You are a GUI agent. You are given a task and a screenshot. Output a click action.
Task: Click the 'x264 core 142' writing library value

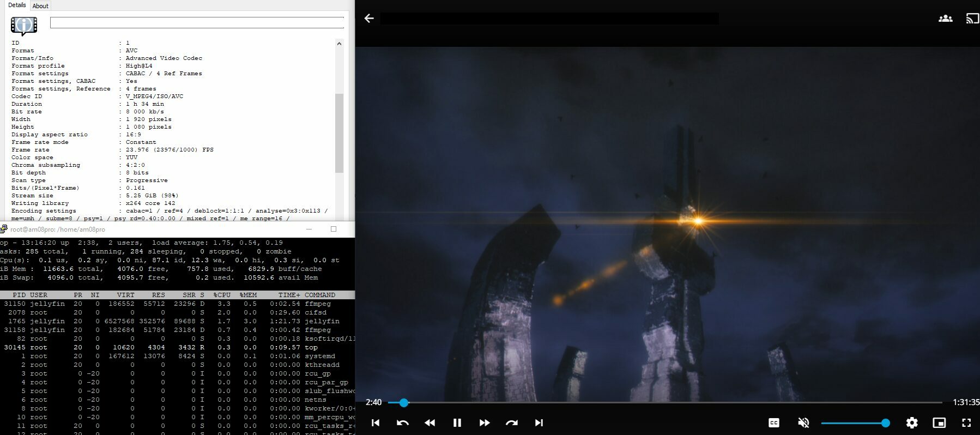pyautogui.click(x=150, y=203)
